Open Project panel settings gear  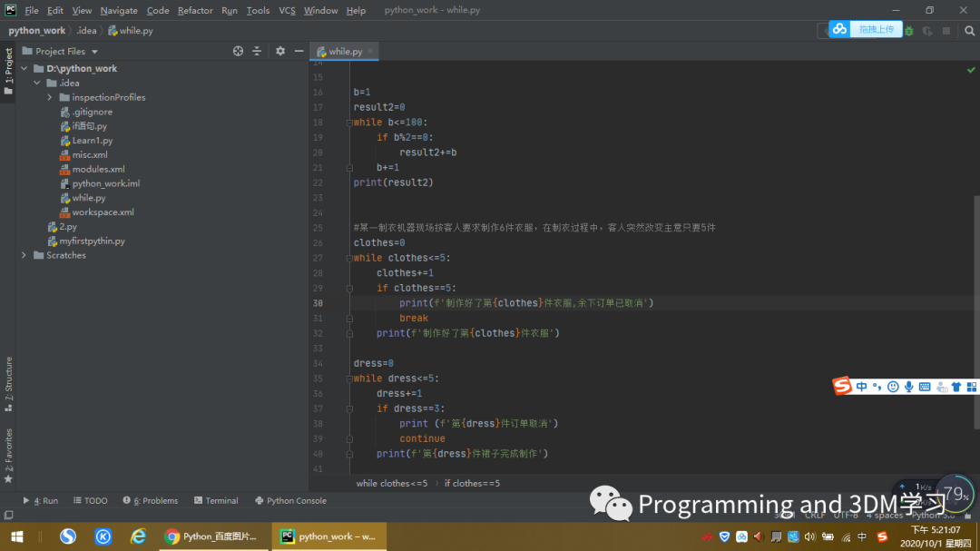click(x=279, y=51)
